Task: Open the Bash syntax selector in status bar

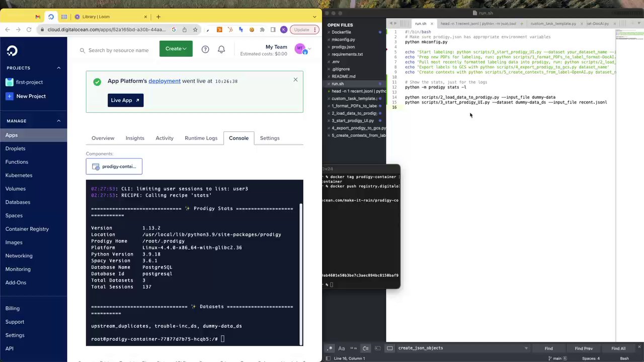Action: tap(624, 358)
